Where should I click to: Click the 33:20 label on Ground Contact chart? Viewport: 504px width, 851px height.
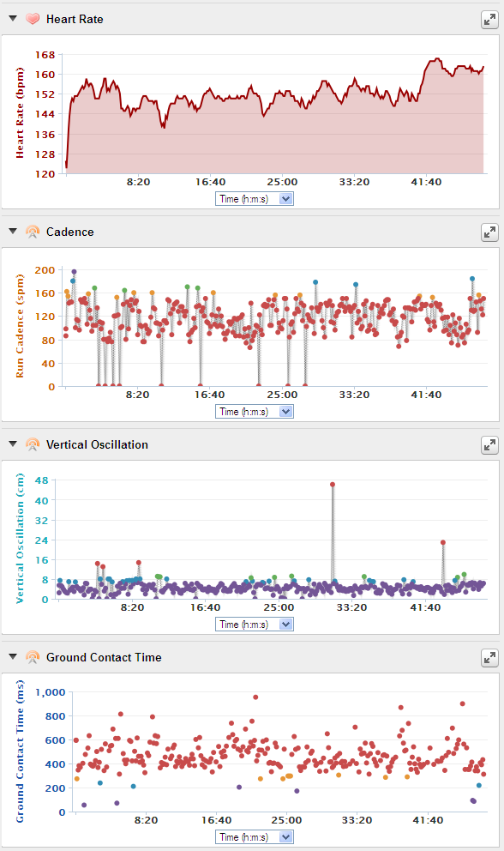click(357, 820)
